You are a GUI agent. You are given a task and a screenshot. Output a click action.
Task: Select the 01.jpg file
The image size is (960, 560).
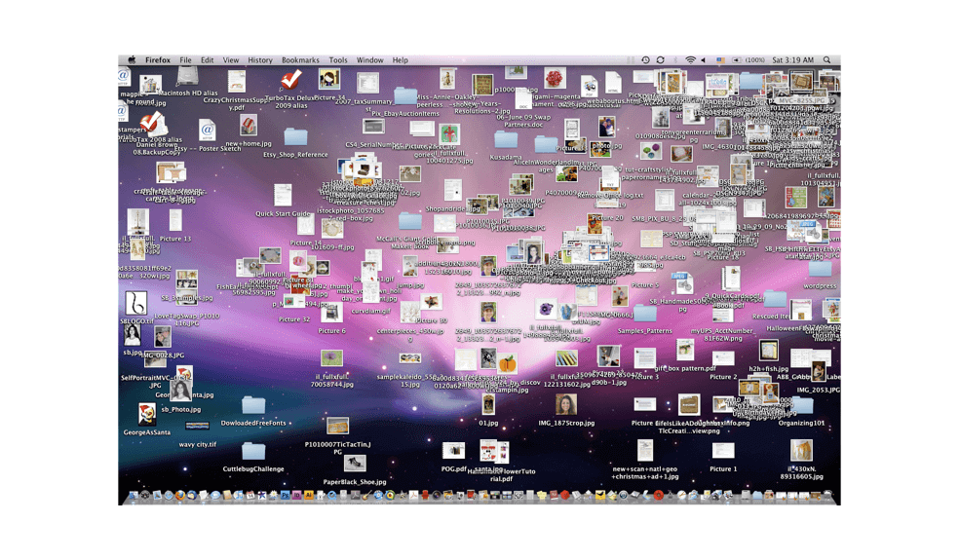(488, 405)
